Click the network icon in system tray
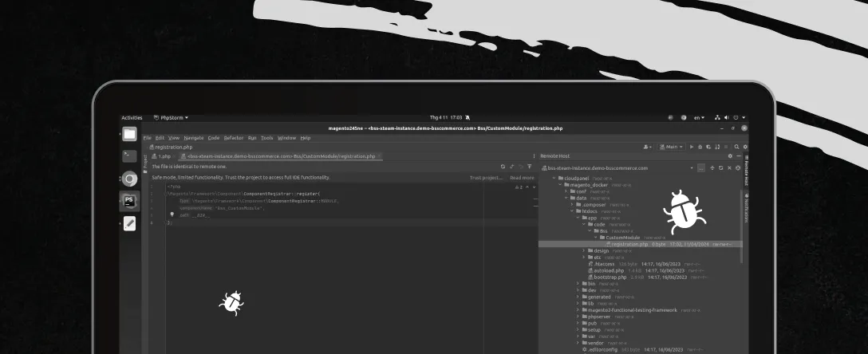Image resolution: width=868 pixels, height=354 pixels. click(717, 118)
